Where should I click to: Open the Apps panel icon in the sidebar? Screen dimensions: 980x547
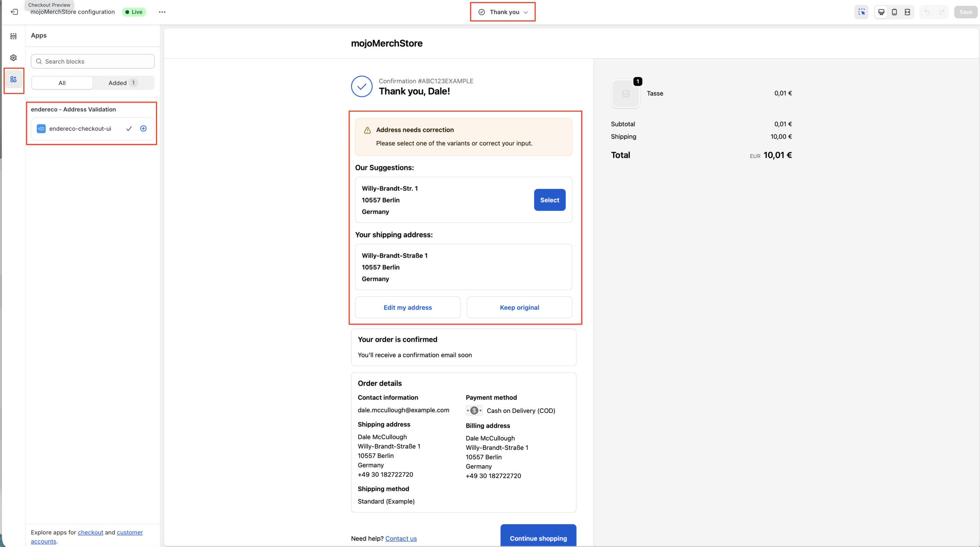13,79
